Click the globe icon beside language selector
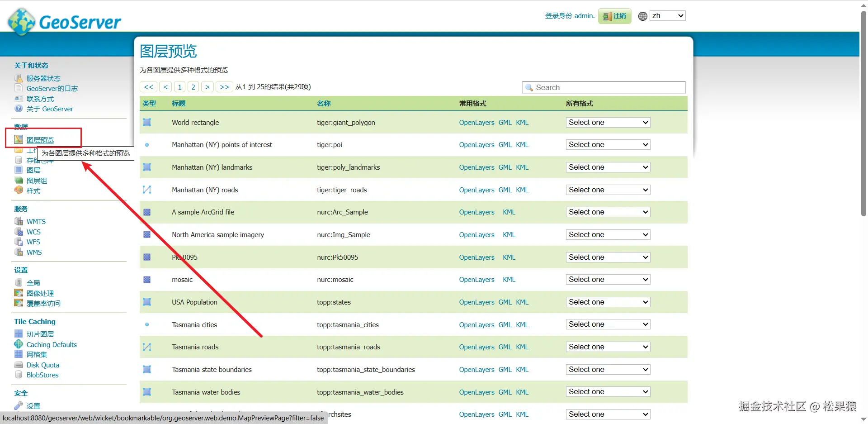 [643, 16]
